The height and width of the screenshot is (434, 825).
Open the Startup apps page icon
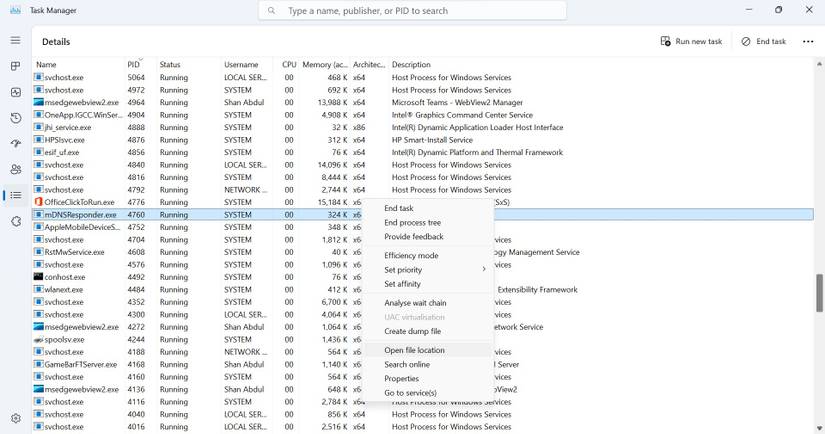(16, 143)
